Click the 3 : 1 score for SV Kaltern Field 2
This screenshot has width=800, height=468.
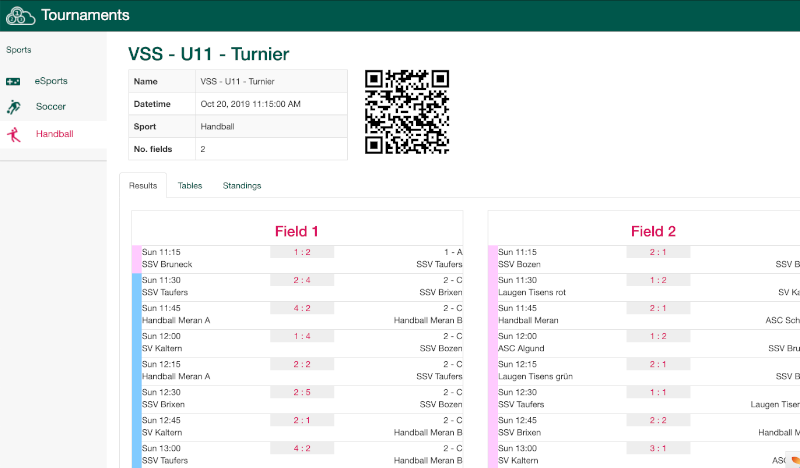pos(658,448)
